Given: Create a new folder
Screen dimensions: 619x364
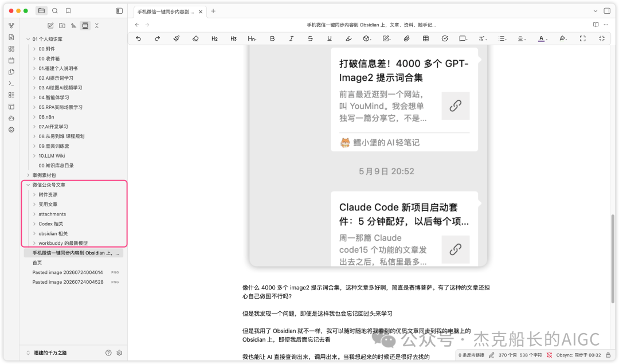Looking at the screenshot, I should (62, 26).
